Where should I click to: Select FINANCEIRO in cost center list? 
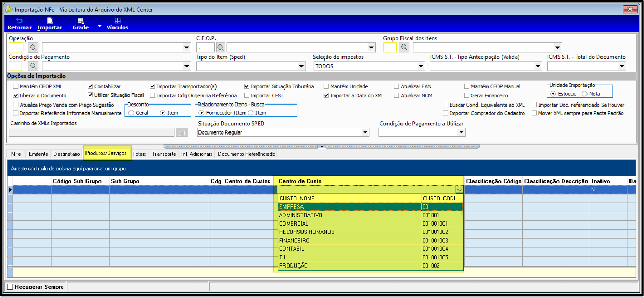[x=370, y=240]
